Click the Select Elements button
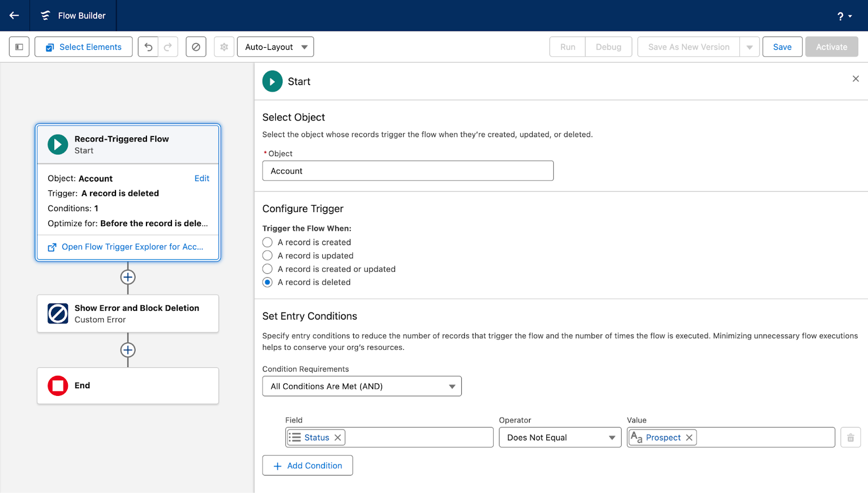The image size is (868, 493). 84,47
